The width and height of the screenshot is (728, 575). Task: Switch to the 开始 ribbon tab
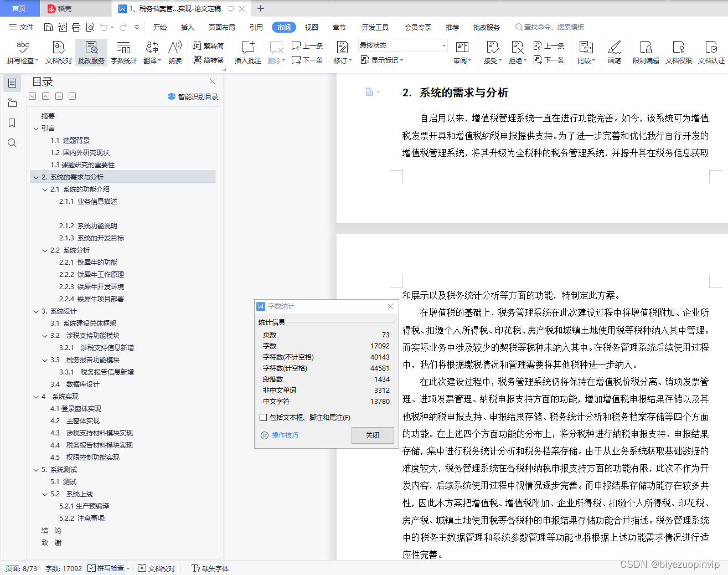coord(160,27)
